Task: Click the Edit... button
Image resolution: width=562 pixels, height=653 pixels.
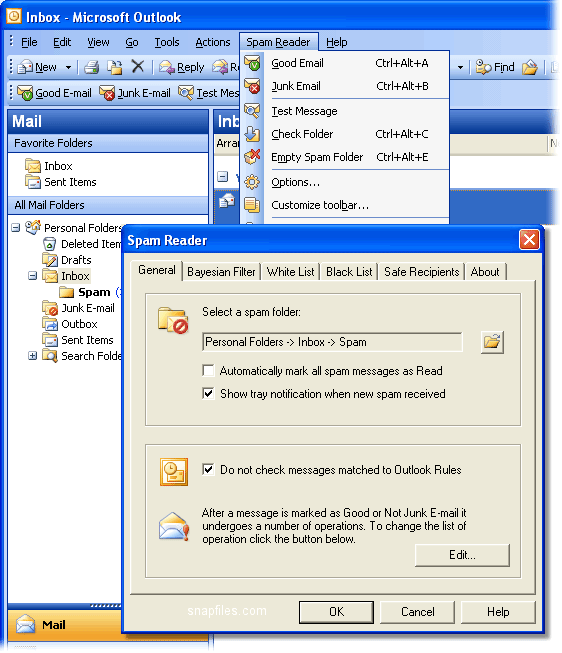Action: coord(462,555)
